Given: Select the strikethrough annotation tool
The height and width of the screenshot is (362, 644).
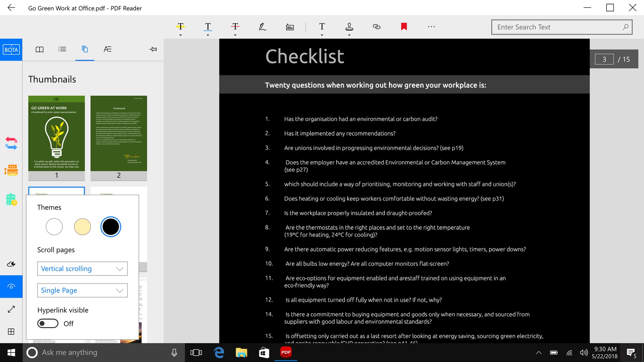Looking at the screenshot, I should tap(235, 27).
